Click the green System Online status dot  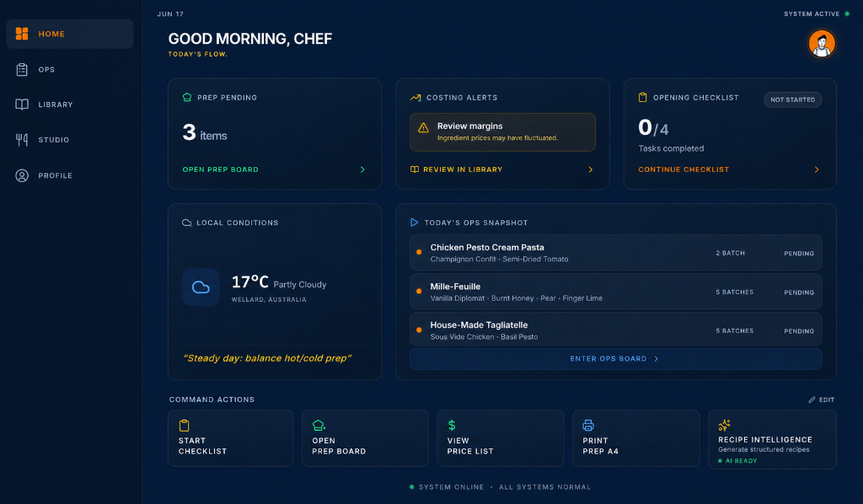pos(411,487)
